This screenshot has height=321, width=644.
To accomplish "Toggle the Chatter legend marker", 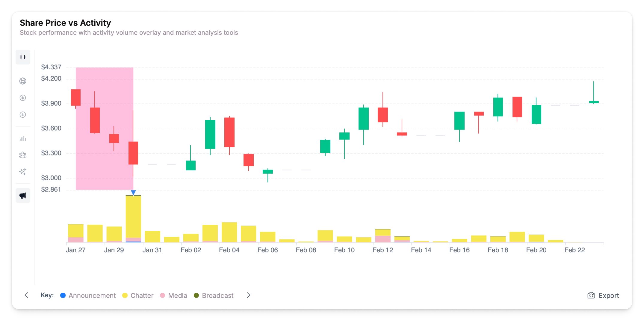I will [125, 295].
